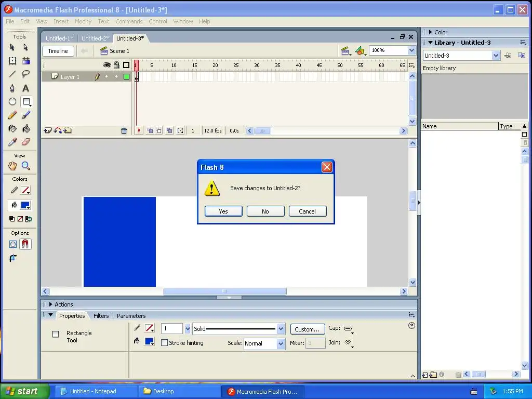Select the Rectangle tool
The image size is (532, 399).
(26, 101)
